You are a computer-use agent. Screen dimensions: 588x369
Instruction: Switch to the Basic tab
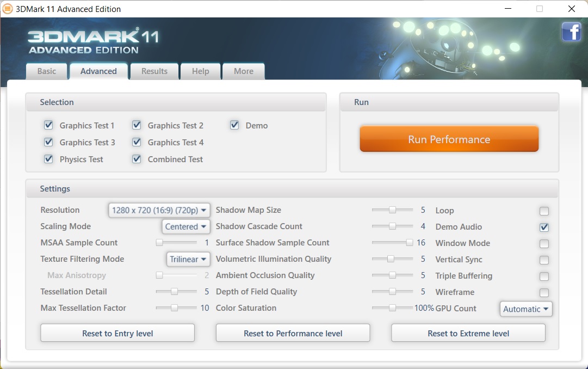tap(47, 71)
